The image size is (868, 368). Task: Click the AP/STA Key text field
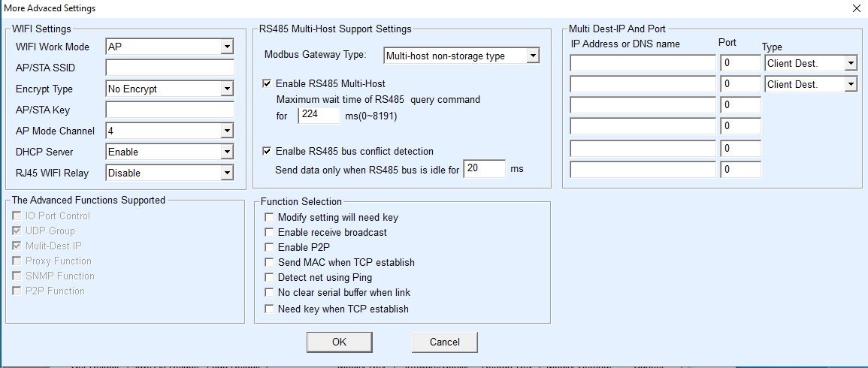(x=169, y=110)
